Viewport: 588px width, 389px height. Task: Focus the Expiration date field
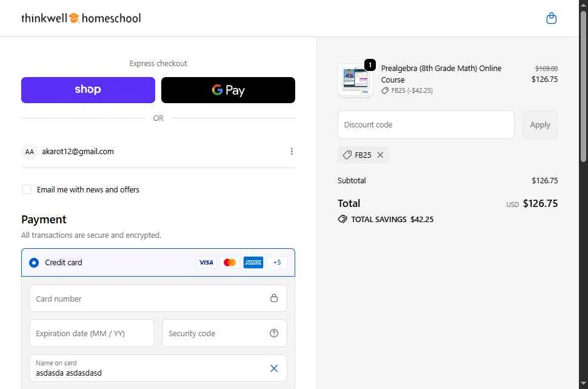(92, 333)
